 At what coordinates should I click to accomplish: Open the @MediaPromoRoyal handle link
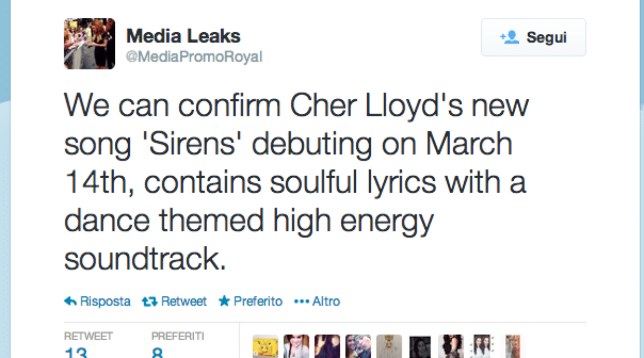[x=194, y=57]
